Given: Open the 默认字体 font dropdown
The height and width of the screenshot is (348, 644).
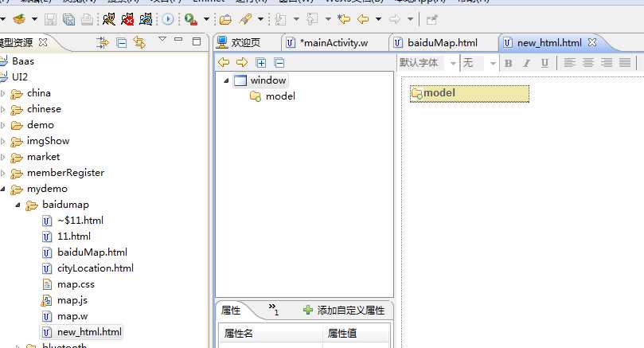Looking at the screenshot, I should [x=453, y=63].
